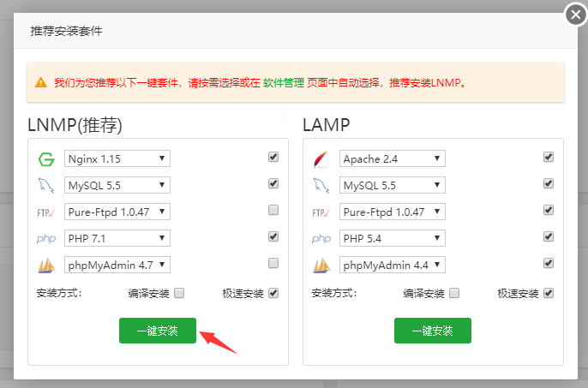Viewport: 588px width, 388px height.
Task: Uncheck the PHP 7.1 checkbox
Action: 273,236
